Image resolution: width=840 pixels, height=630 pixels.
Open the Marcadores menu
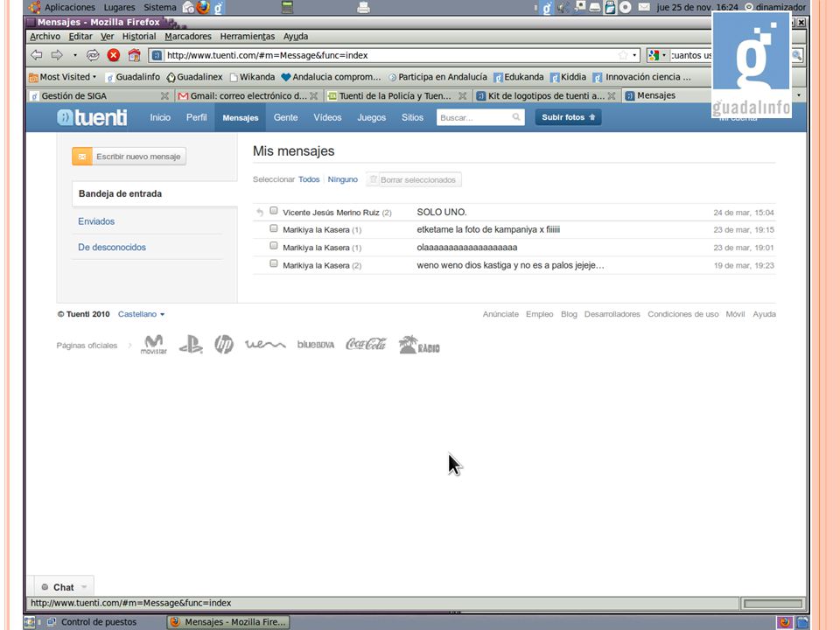coord(188,37)
